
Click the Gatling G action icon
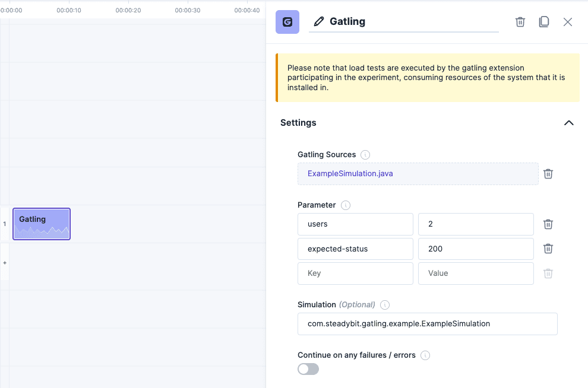click(287, 21)
